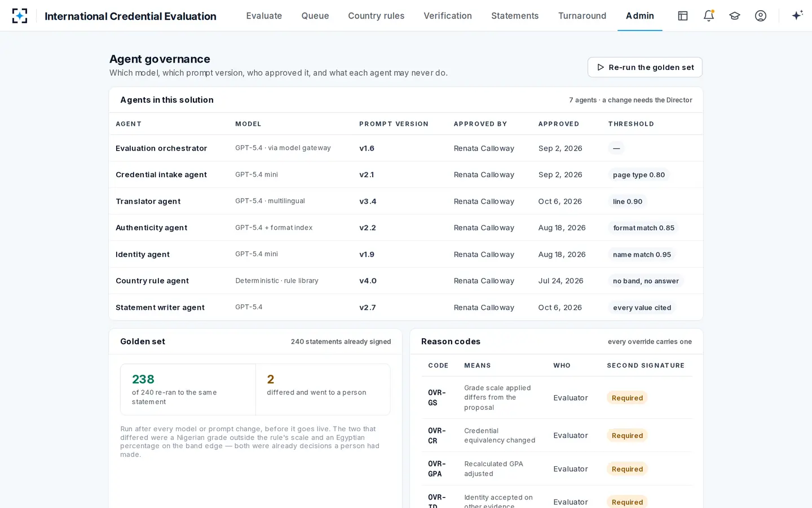
Task: Click Re-run the golden set button
Action: coord(645,67)
